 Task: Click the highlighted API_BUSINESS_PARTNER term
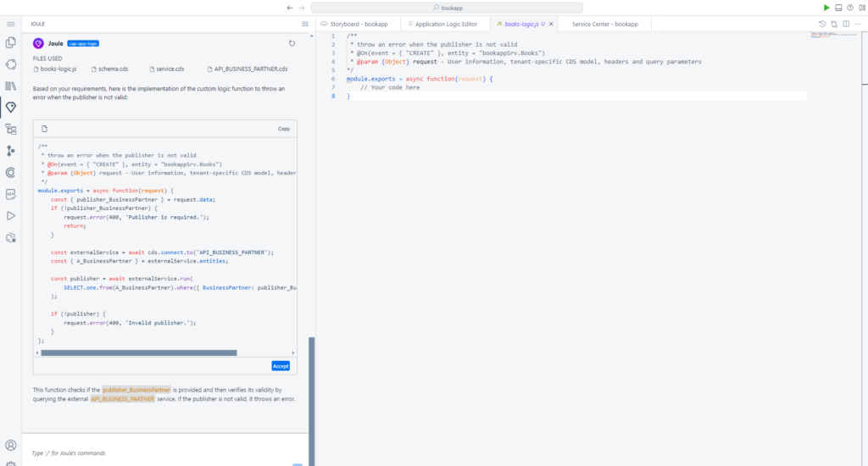point(122,399)
